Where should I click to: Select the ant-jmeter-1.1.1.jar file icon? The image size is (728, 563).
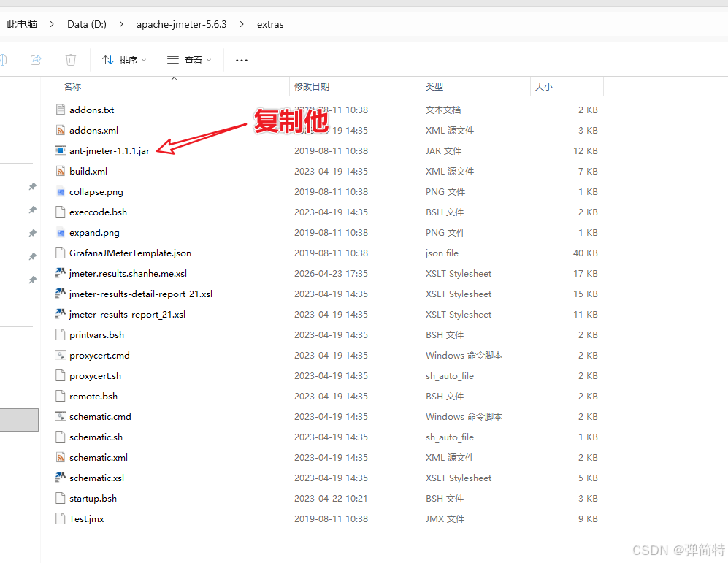pyautogui.click(x=61, y=150)
